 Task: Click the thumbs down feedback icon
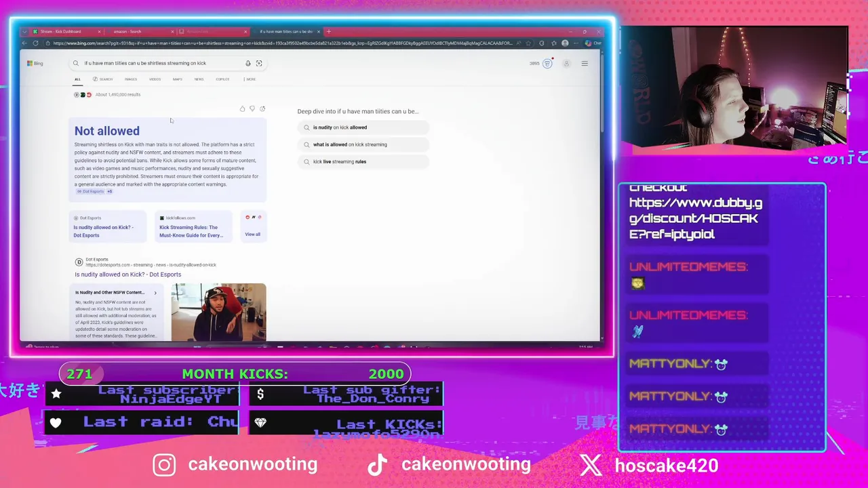(x=252, y=108)
